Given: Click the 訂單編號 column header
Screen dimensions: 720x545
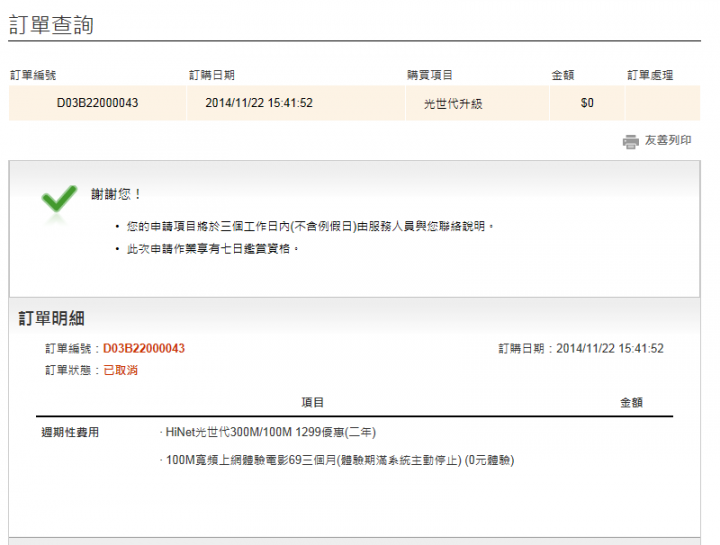Looking at the screenshot, I should pos(33,75).
